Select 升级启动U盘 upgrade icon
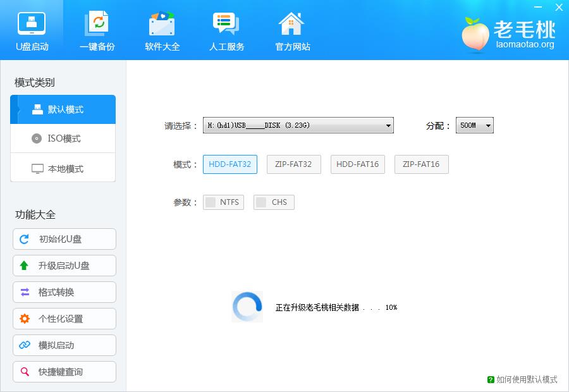This screenshot has width=569, height=392. pos(25,266)
